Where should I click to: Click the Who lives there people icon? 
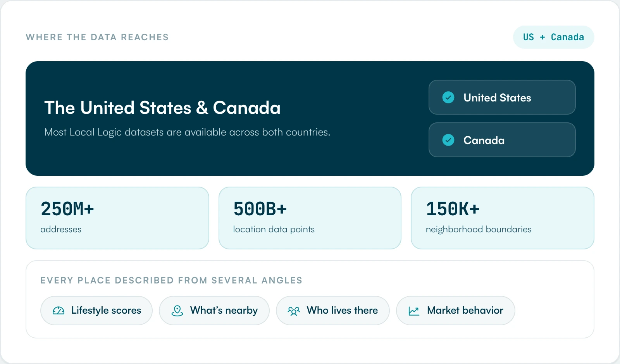tap(294, 311)
